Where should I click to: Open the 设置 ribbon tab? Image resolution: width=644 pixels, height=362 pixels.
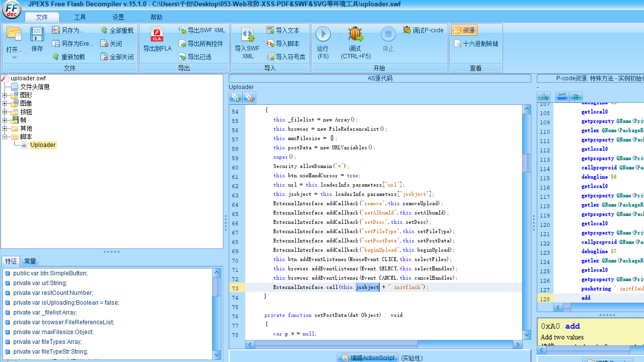click(x=118, y=17)
